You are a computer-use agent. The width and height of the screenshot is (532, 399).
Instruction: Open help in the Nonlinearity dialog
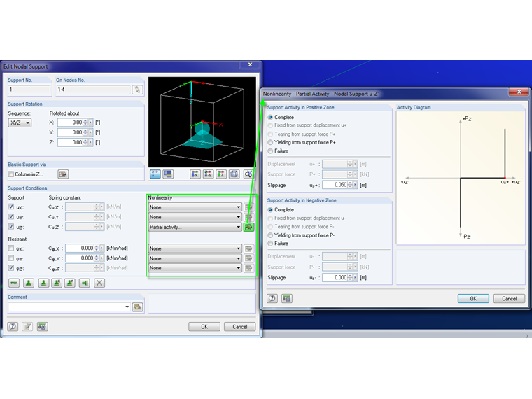coord(272,298)
